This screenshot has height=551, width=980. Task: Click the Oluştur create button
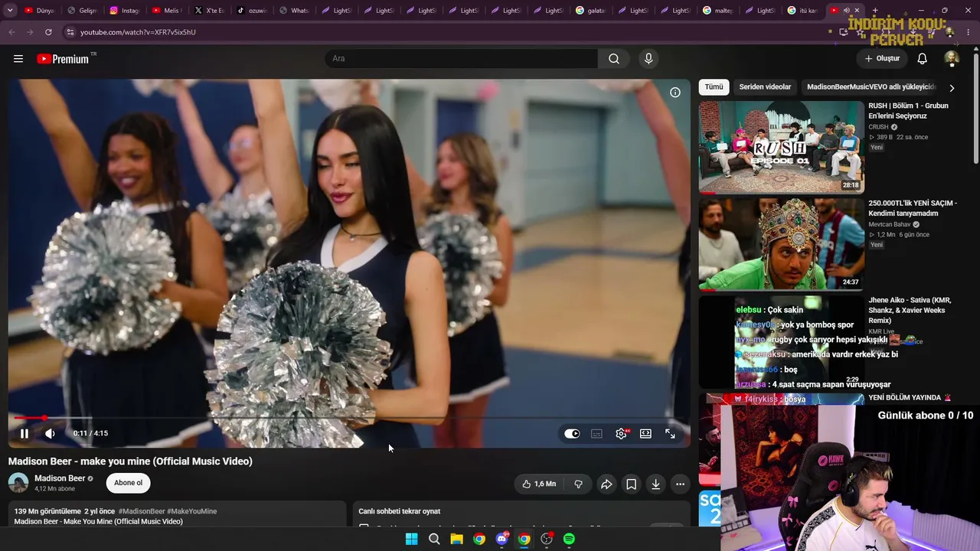(882, 59)
